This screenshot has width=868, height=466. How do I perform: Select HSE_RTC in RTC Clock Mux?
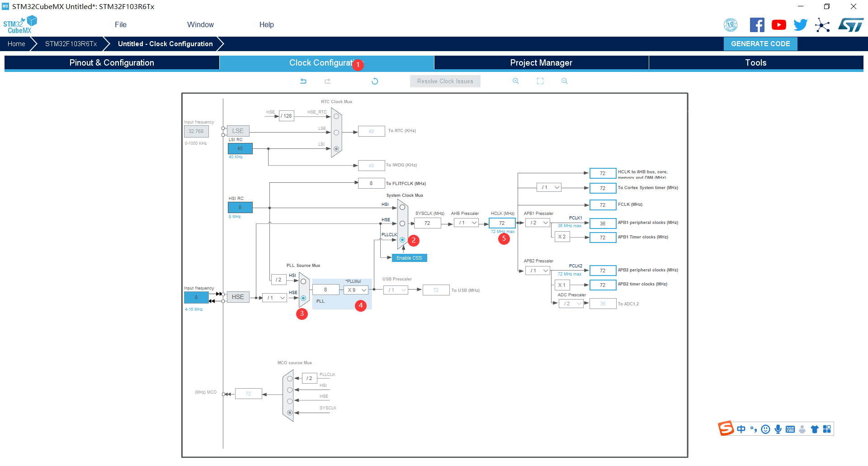click(336, 116)
